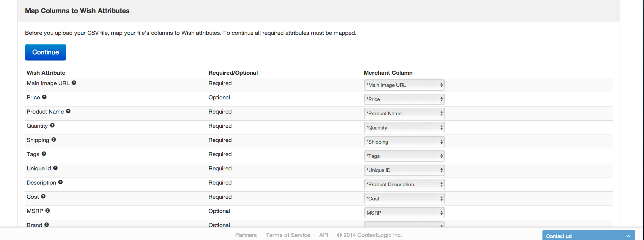Open the Unique ID merchant column dropdown
Viewport: 644px width, 240px height.
point(404,170)
